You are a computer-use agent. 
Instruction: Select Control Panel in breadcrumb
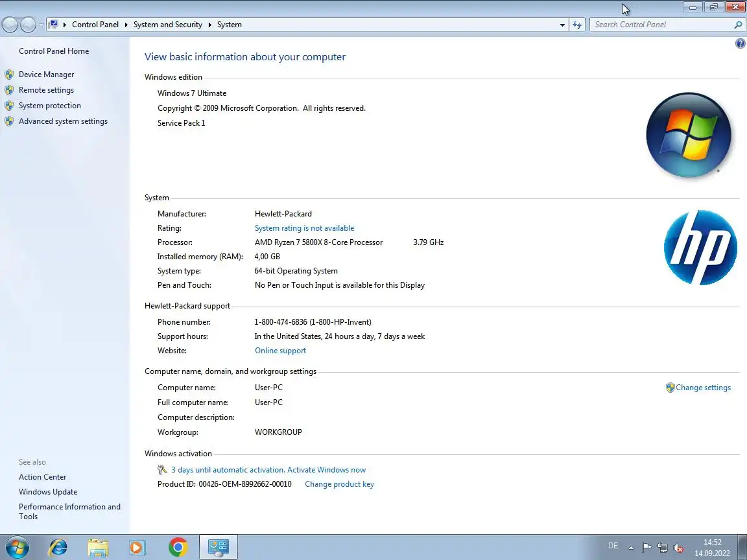95,25
